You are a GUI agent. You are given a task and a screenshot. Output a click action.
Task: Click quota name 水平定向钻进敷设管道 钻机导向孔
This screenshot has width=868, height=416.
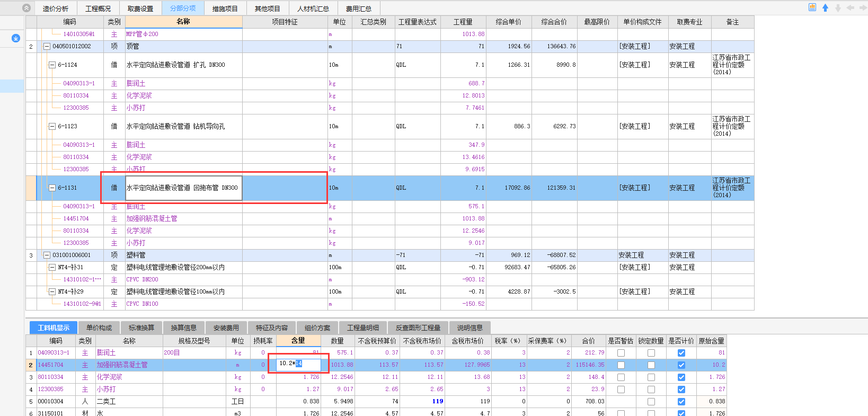click(175, 127)
